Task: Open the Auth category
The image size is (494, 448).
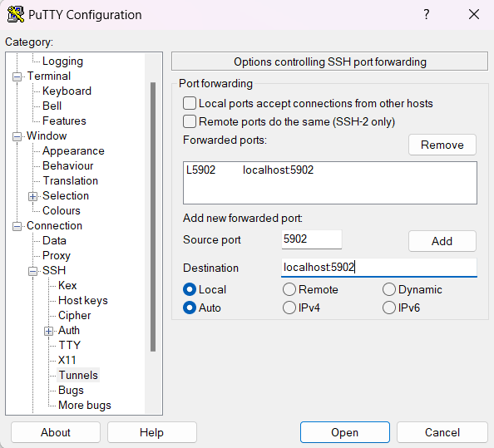Action: [x=69, y=330]
